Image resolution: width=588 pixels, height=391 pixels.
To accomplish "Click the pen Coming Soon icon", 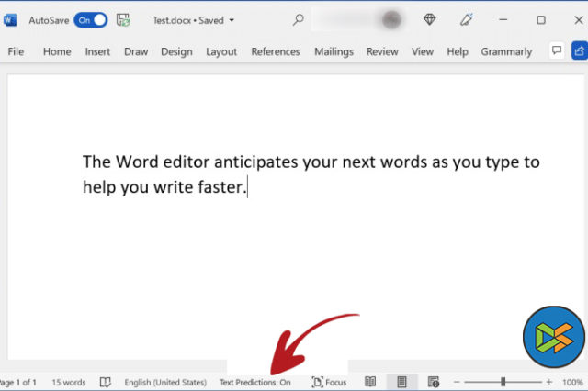I will 467,19.
